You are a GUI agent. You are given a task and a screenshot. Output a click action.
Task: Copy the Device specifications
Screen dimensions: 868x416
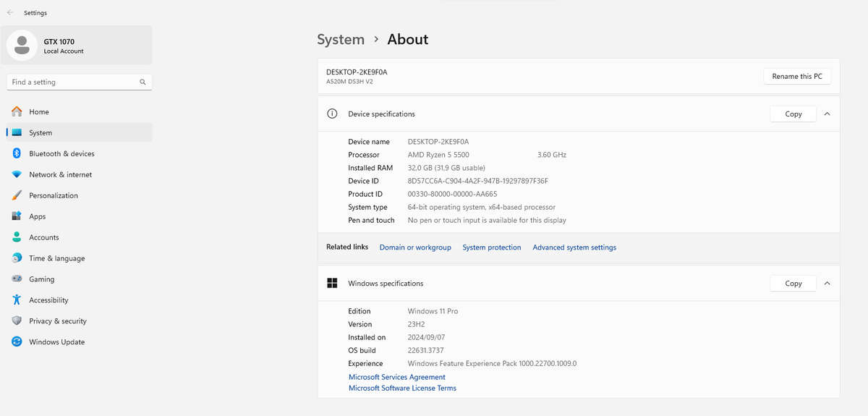coord(793,114)
